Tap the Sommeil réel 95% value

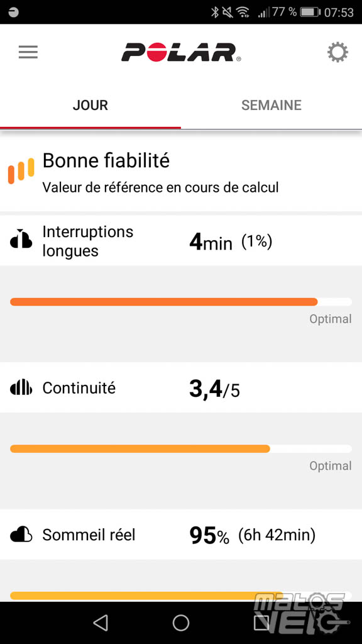click(x=209, y=536)
